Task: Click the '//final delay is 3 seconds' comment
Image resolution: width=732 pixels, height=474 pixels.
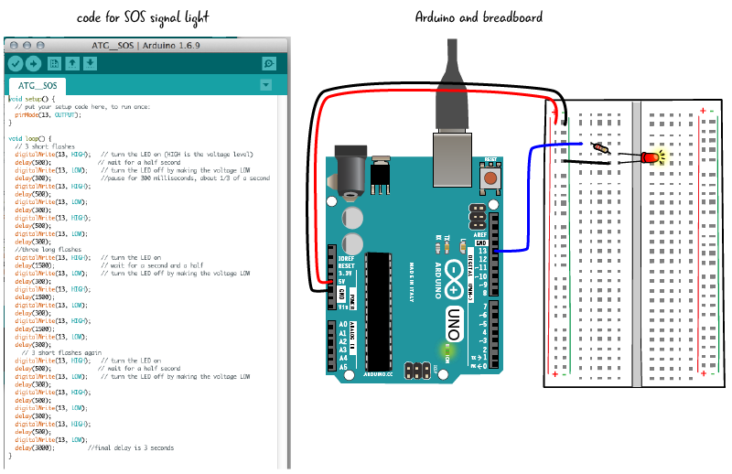Action: 131,448
